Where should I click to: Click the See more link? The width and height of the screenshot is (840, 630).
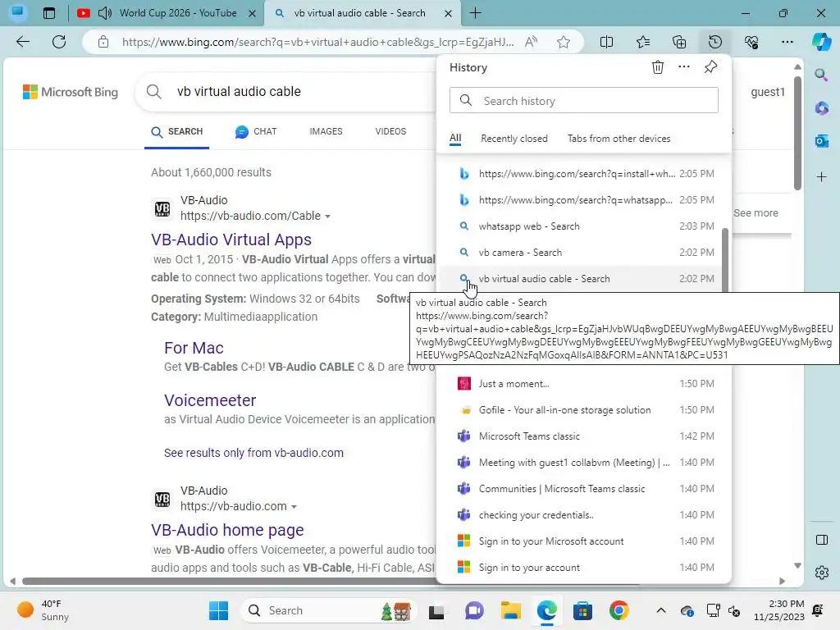coord(756,212)
